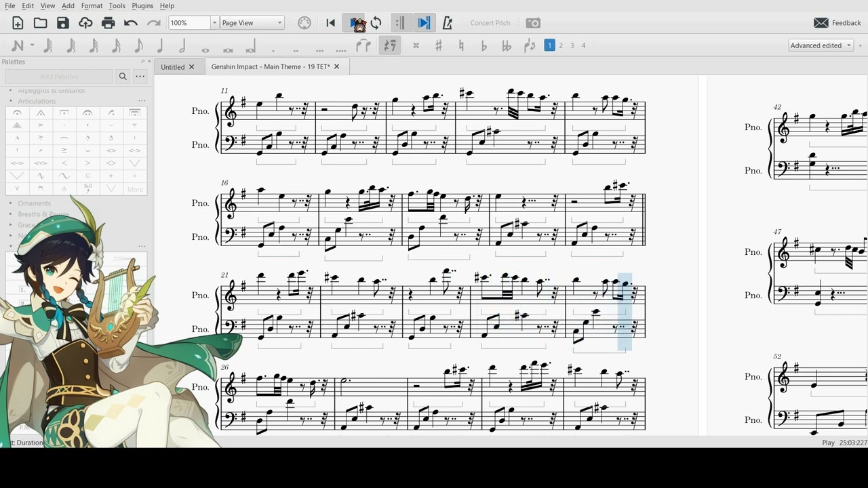Upload score online via cloud icon
The height and width of the screenshot is (488, 868).
click(x=85, y=23)
